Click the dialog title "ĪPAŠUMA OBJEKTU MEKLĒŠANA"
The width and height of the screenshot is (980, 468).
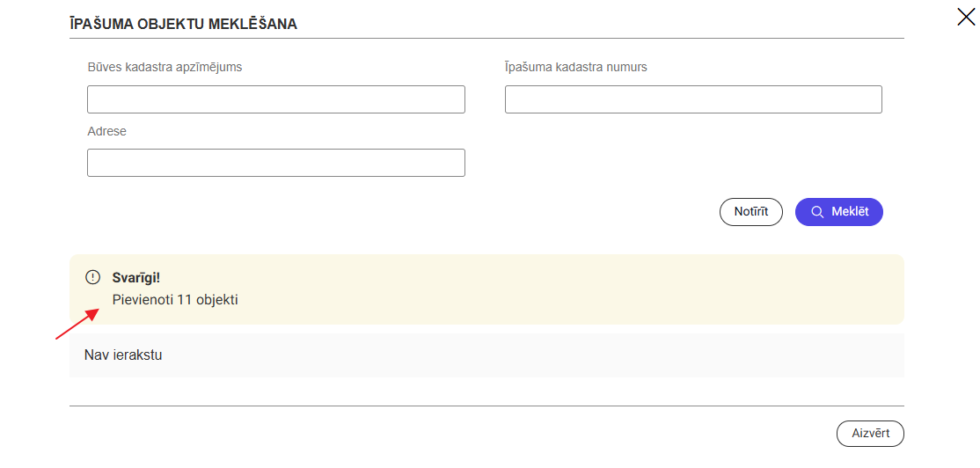tap(183, 25)
